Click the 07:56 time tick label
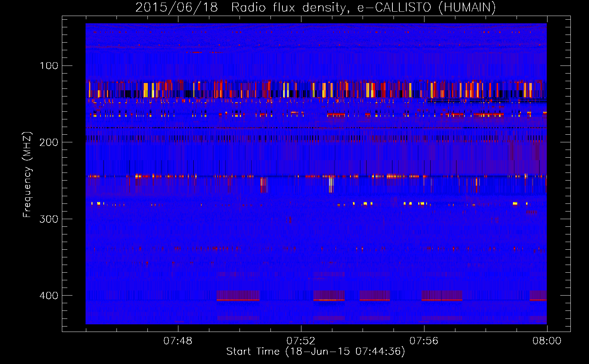The image size is (589, 364). pos(424,341)
